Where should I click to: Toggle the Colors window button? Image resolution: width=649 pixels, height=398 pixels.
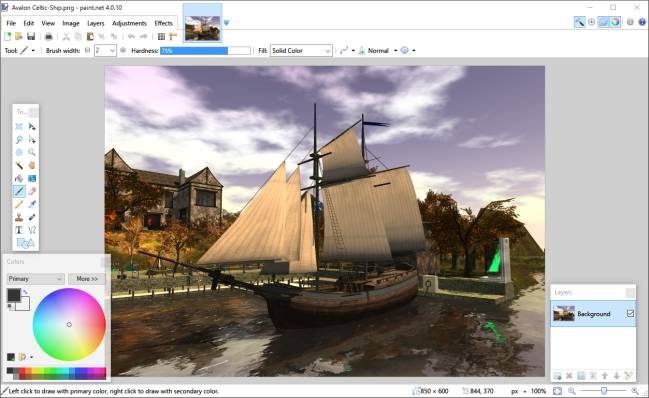pos(615,22)
